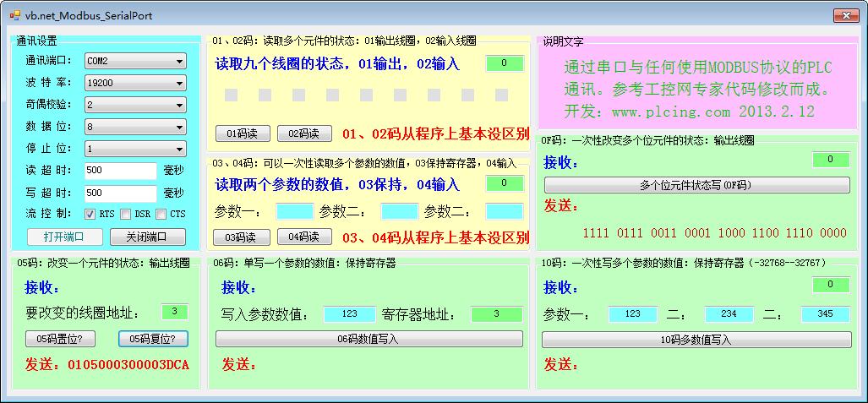Click the first coil status indicator square

[232, 95]
